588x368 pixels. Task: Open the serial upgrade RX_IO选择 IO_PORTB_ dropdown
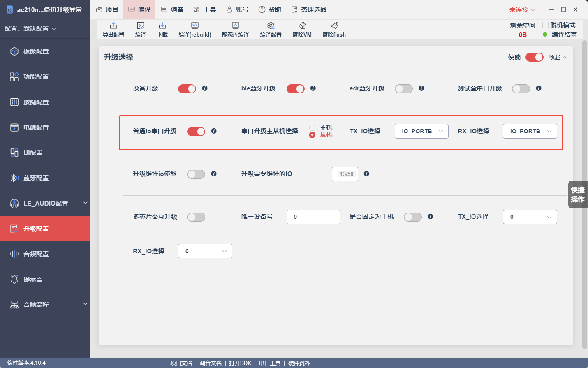(530, 131)
